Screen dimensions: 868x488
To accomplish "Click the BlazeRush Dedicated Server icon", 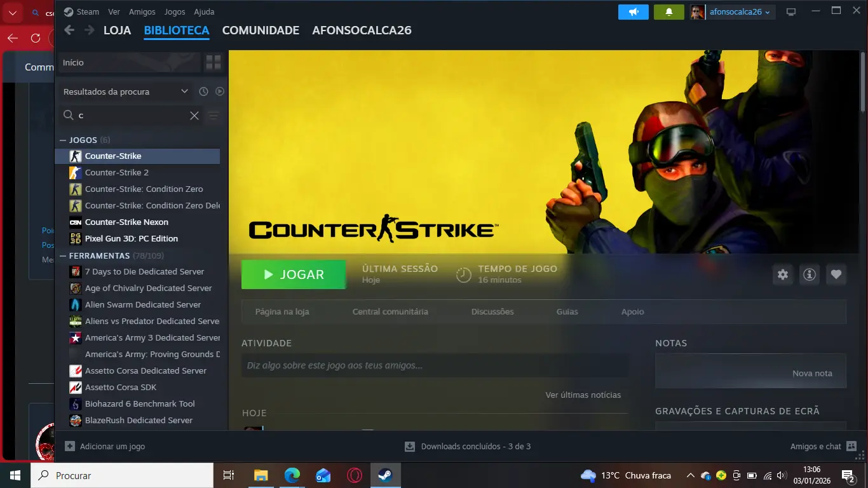I will tap(76, 420).
